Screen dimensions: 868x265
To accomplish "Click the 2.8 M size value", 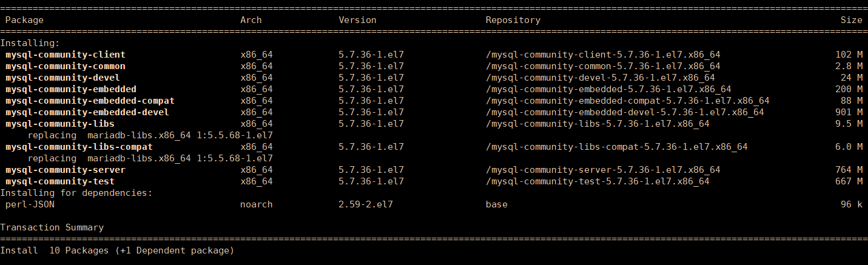I will click(x=849, y=66).
